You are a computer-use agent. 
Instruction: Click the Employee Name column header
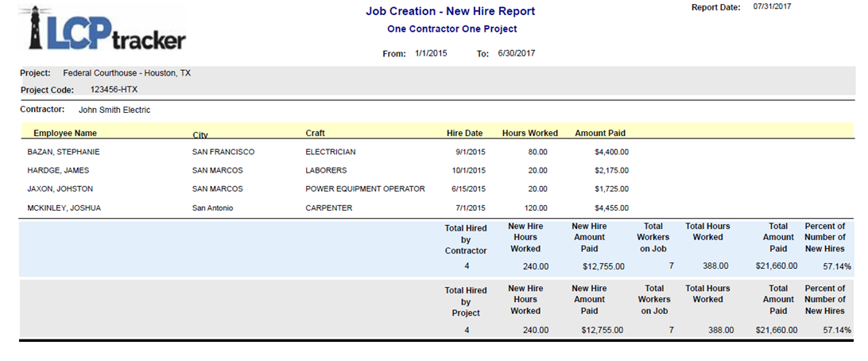(65, 133)
